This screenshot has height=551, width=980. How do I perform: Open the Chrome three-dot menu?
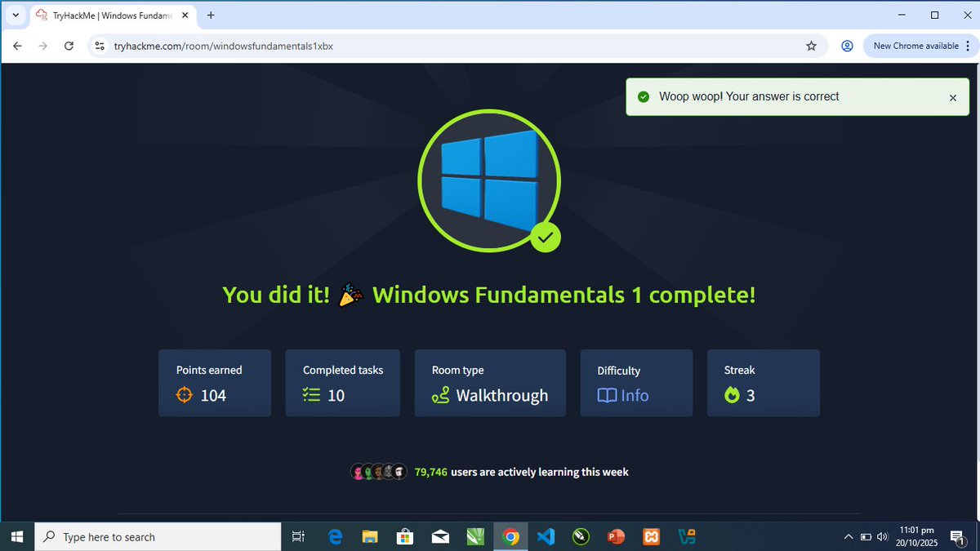coord(966,46)
